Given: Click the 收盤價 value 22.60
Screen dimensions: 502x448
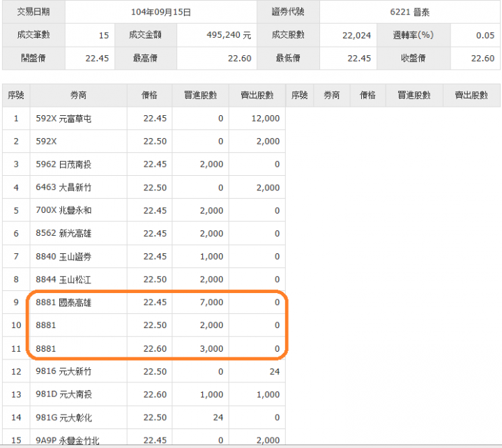Looking at the screenshot, I should tap(482, 59).
